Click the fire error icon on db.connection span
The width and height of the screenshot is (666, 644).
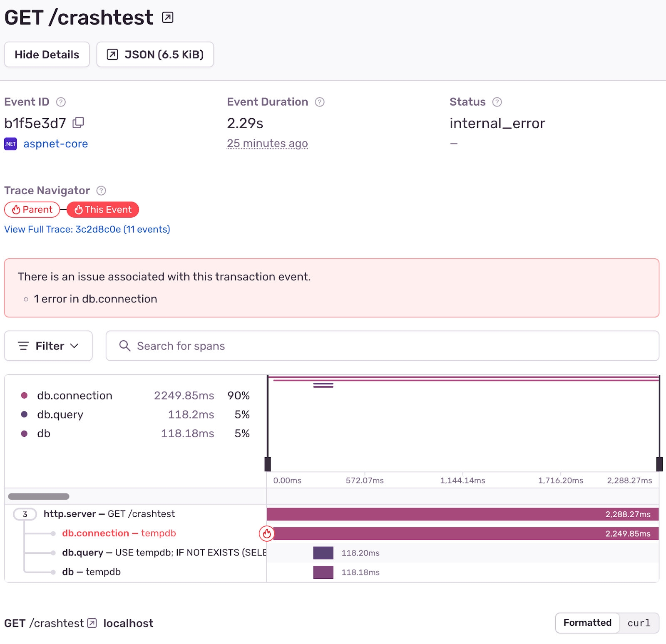pos(266,533)
